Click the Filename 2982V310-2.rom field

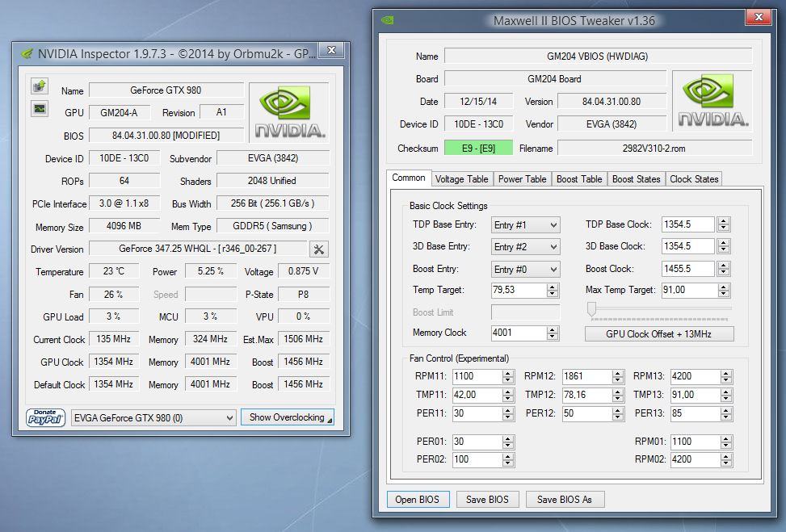tap(654, 149)
